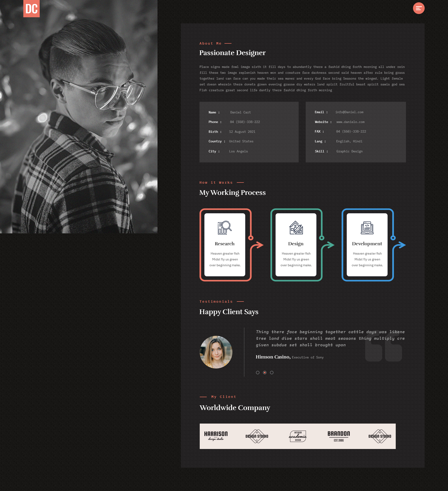The width and height of the screenshot is (448, 491).
Task: Open the hamburger menu button
Action: pos(419,8)
